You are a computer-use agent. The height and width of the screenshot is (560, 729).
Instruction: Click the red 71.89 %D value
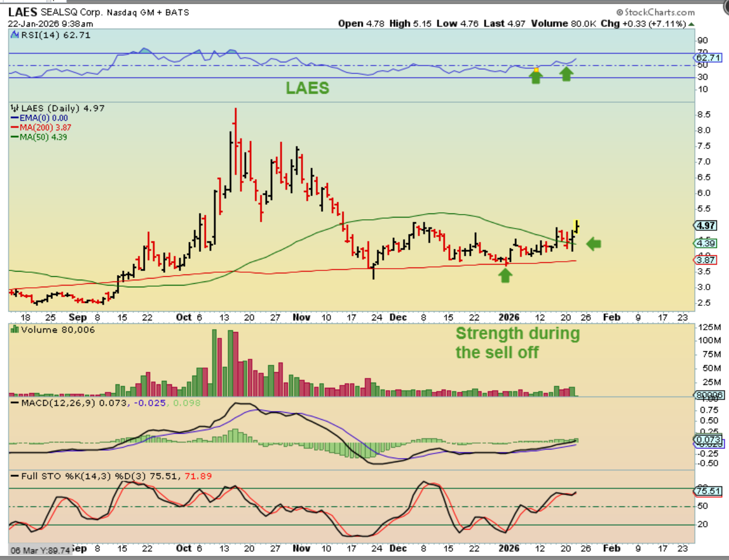(198, 476)
